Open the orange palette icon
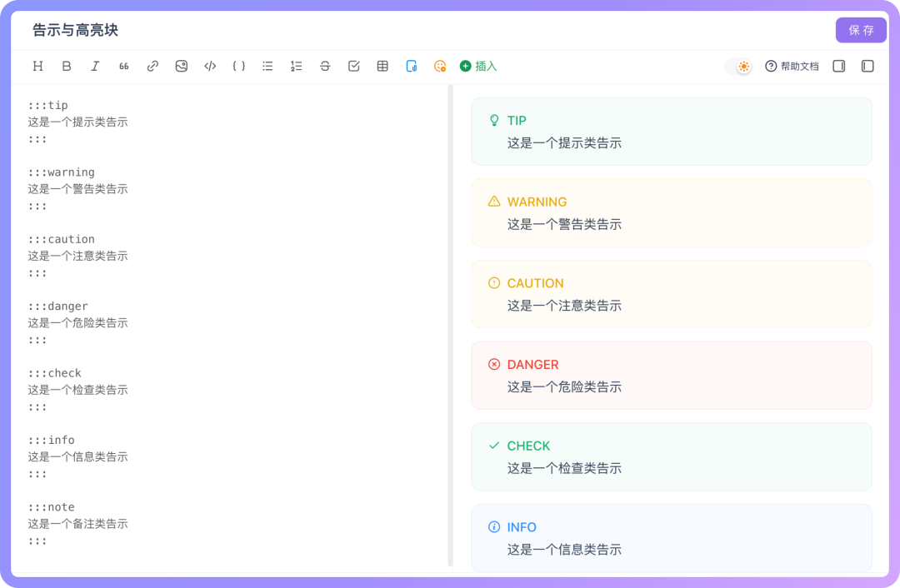Viewport: 900px width, 588px height. [x=440, y=66]
